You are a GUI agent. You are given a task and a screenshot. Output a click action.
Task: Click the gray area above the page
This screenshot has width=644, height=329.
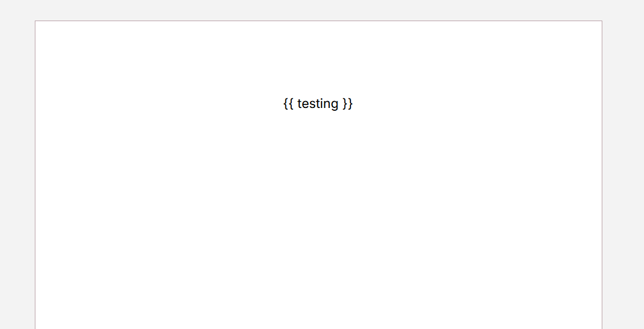coord(318,10)
